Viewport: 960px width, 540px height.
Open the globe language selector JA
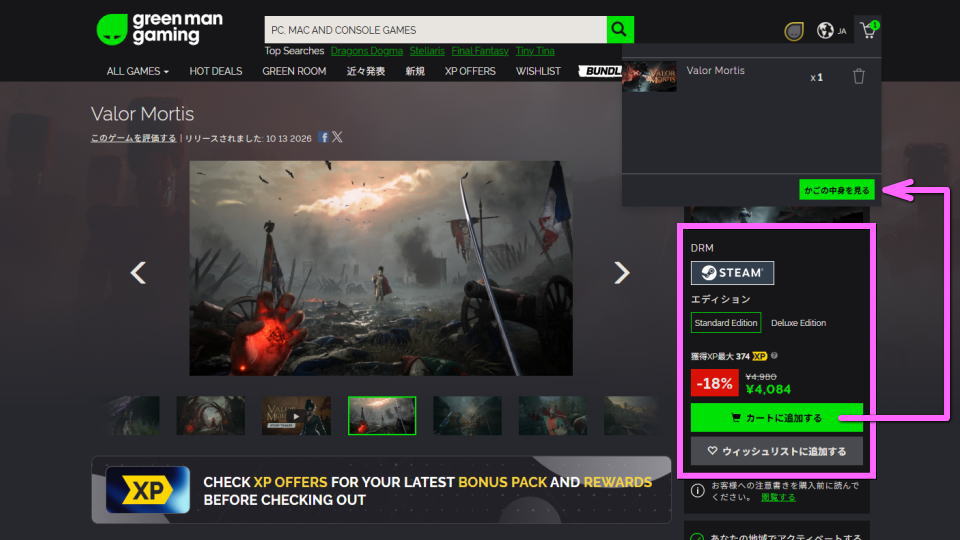831,30
